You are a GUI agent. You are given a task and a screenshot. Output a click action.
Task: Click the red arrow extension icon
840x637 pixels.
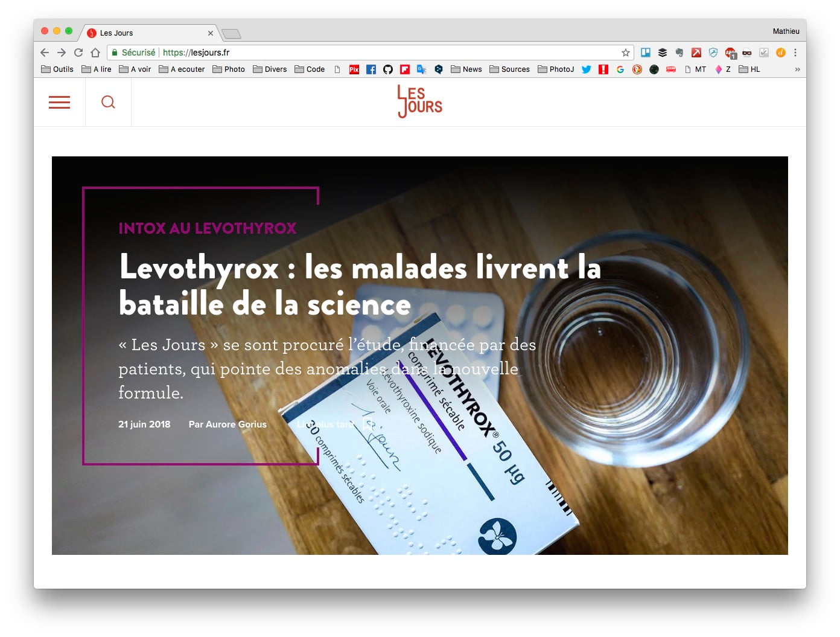tap(696, 53)
